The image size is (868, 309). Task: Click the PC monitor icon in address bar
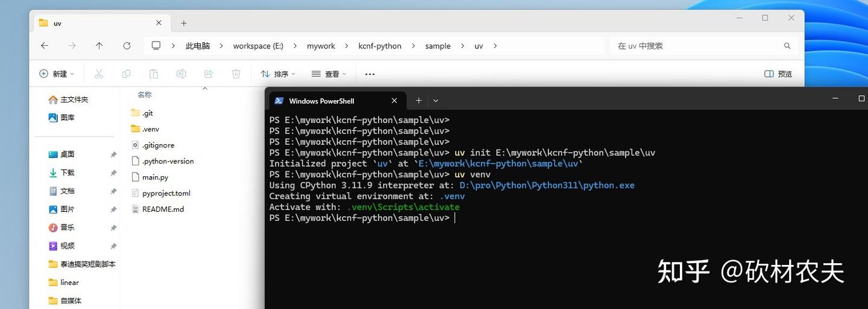[156, 46]
